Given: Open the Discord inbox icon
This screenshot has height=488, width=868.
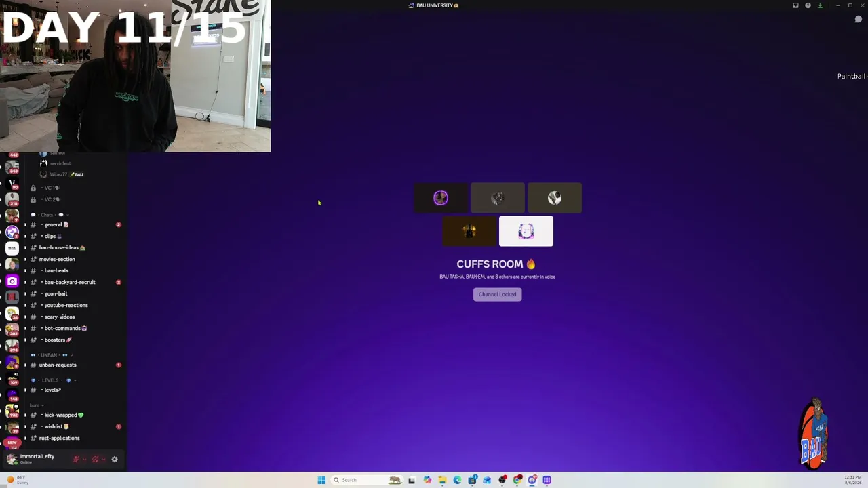Looking at the screenshot, I should point(795,5).
